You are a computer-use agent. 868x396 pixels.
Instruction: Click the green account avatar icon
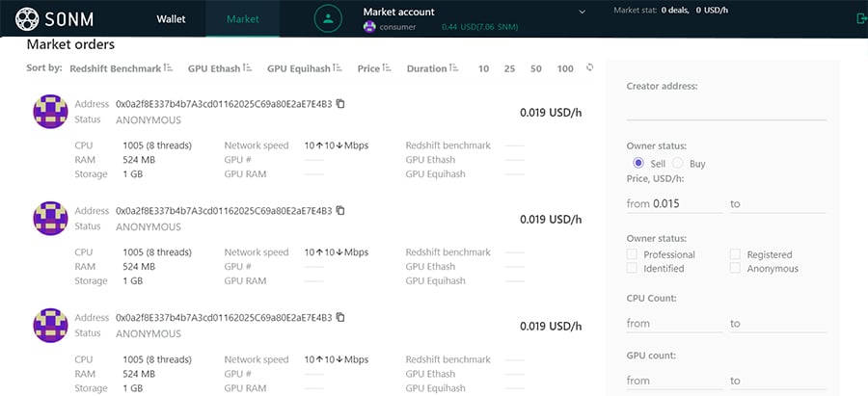329,18
